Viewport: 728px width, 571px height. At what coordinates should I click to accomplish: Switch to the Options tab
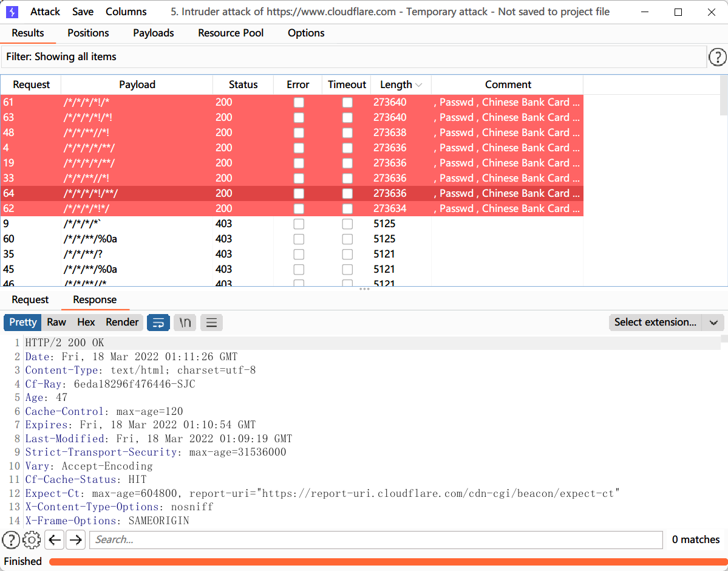306,33
